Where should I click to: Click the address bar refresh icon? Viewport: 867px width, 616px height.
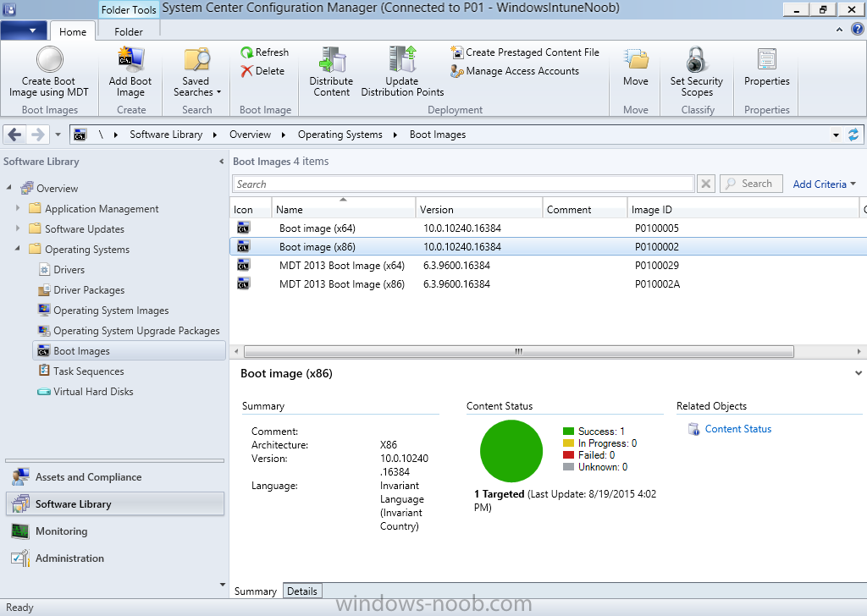[x=853, y=135]
